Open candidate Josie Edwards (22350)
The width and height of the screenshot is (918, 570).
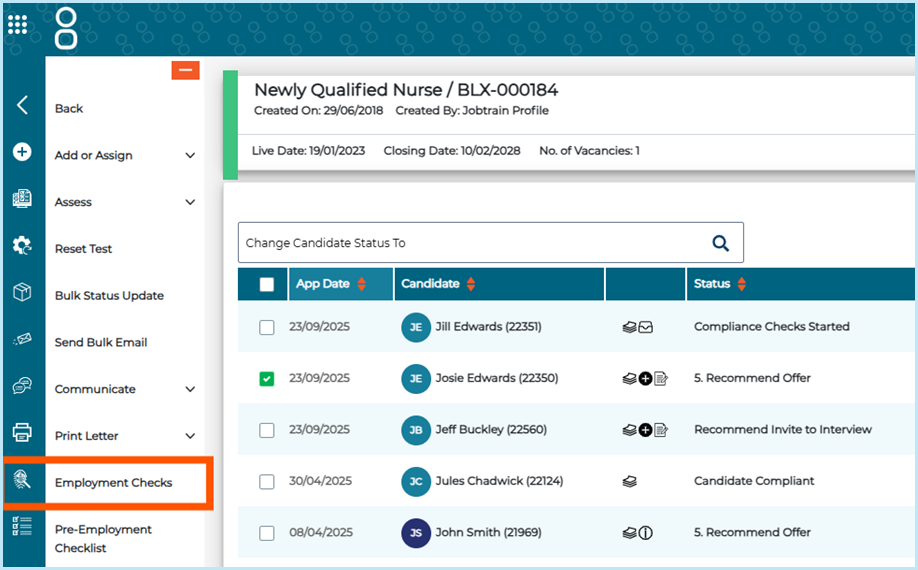(496, 378)
